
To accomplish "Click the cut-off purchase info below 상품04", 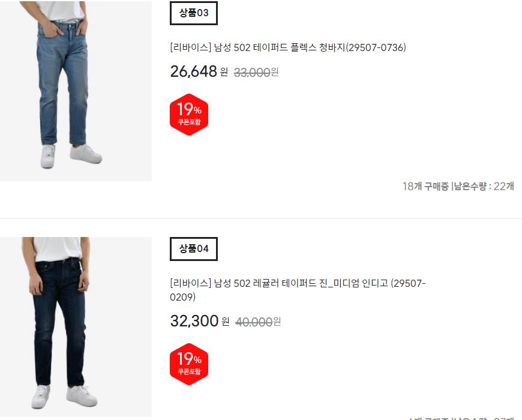I will click(461, 418).
